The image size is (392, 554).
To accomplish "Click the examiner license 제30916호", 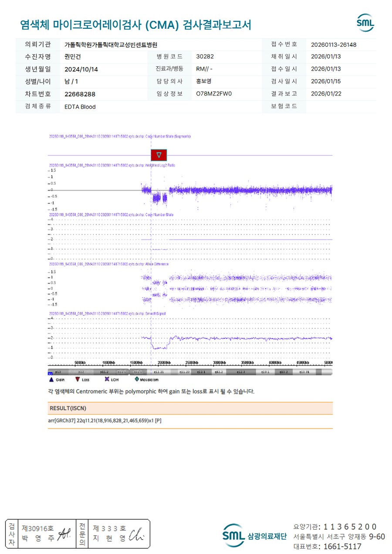I will pos(37,528).
